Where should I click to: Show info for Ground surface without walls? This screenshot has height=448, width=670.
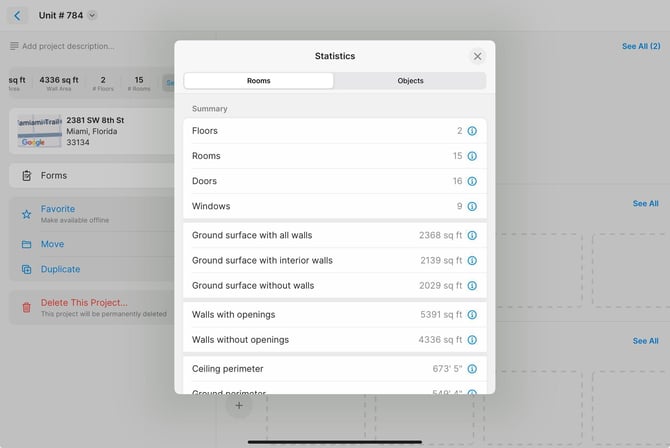point(472,286)
